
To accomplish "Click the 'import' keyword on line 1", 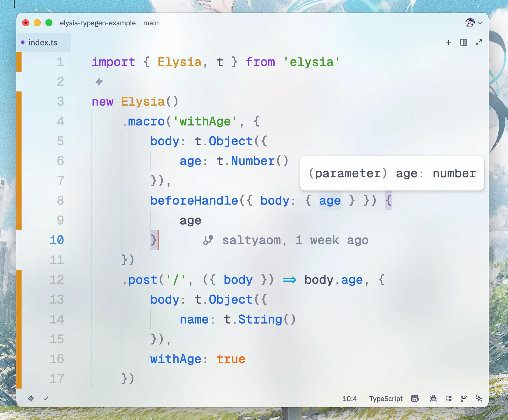I will [x=113, y=62].
